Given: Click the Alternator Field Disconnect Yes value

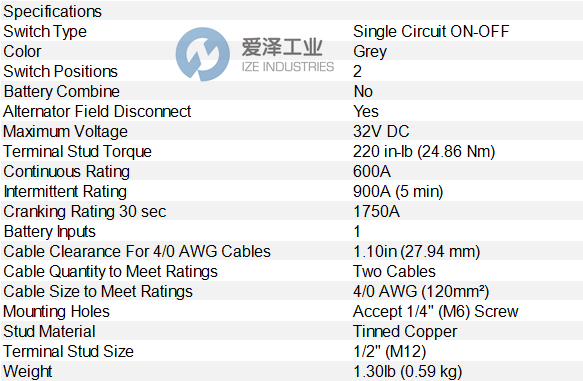Looking at the screenshot, I should [x=366, y=112].
